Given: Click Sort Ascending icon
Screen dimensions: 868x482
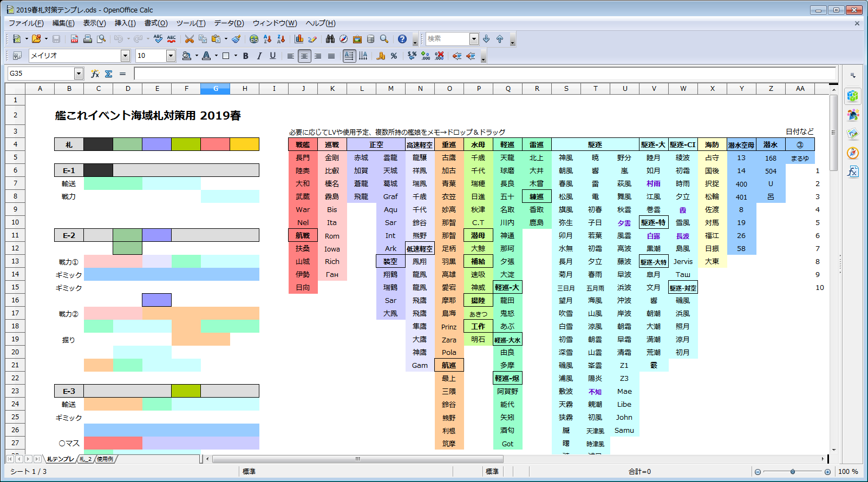Looking at the screenshot, I should pyautogui.click(x=267, y=39).
